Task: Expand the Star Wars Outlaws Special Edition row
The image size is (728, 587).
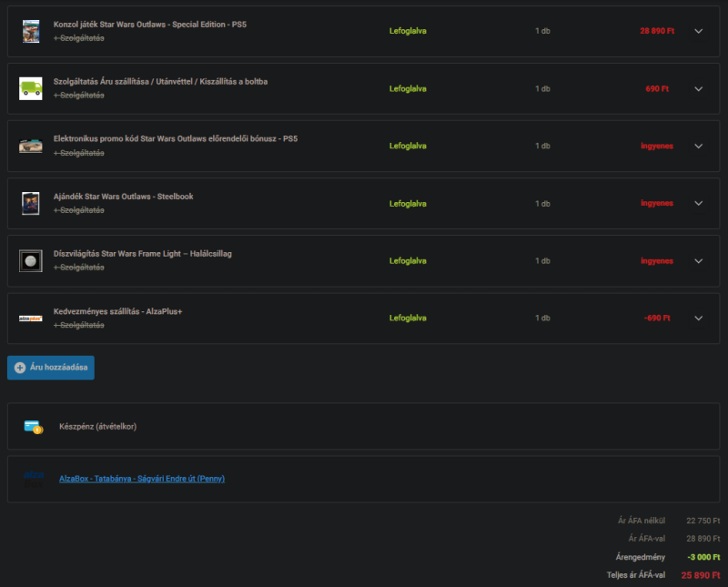Action: (698, 31)
